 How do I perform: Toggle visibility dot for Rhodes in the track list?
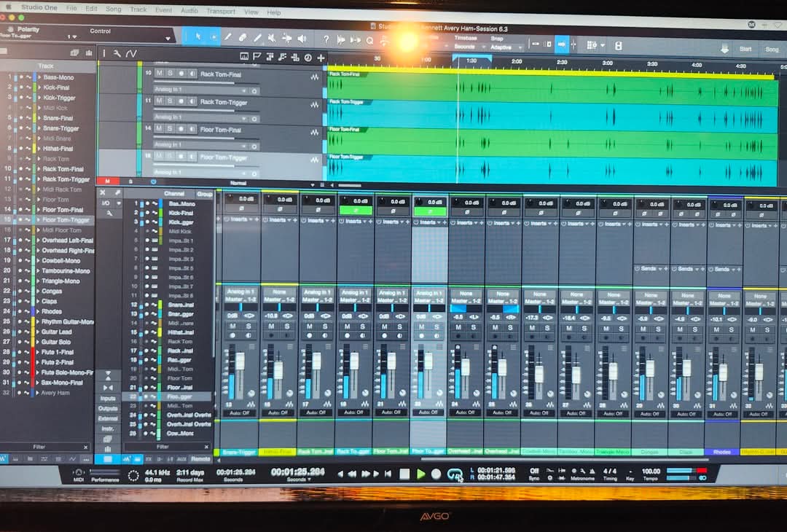pos(20,311)
